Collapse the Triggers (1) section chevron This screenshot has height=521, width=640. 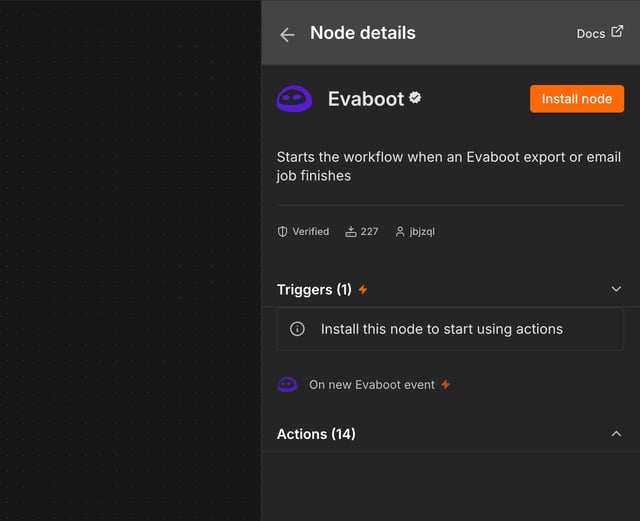point(616,289)
